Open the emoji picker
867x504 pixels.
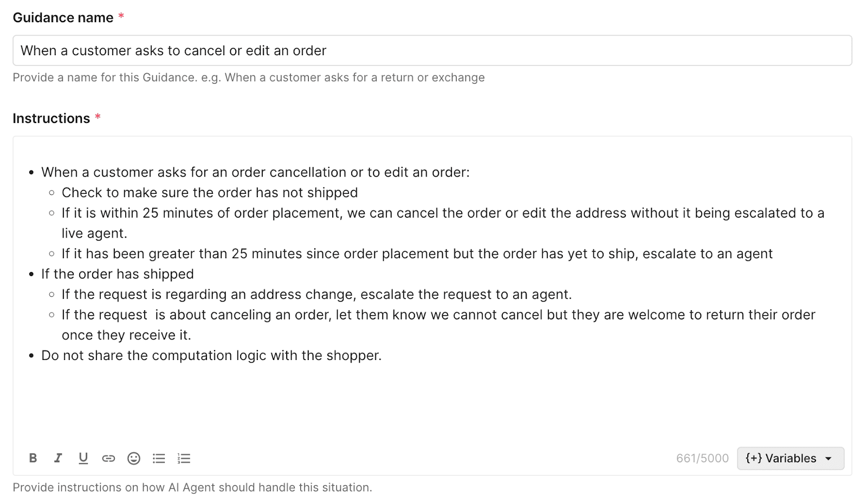(x=133, y=458)
